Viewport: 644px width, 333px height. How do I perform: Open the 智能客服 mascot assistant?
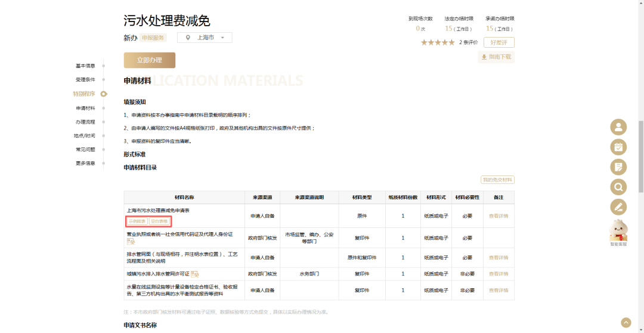coord(618,232)
